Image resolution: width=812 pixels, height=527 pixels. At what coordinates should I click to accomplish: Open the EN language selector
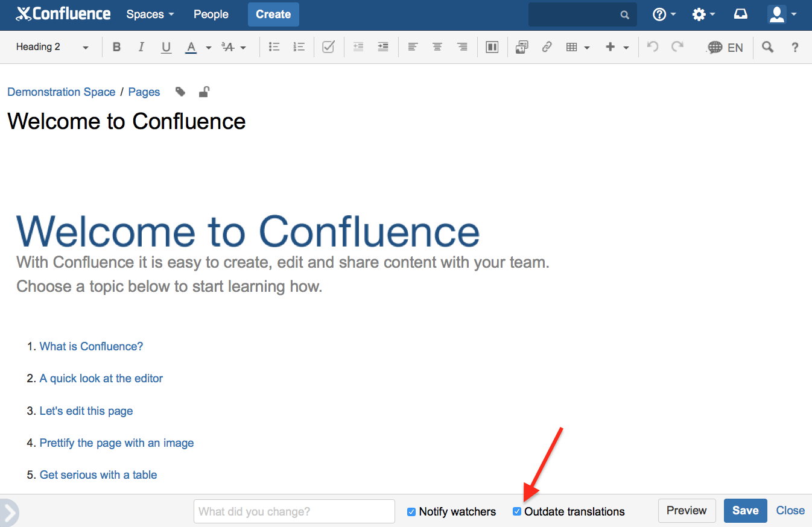(x=725, y=47)
